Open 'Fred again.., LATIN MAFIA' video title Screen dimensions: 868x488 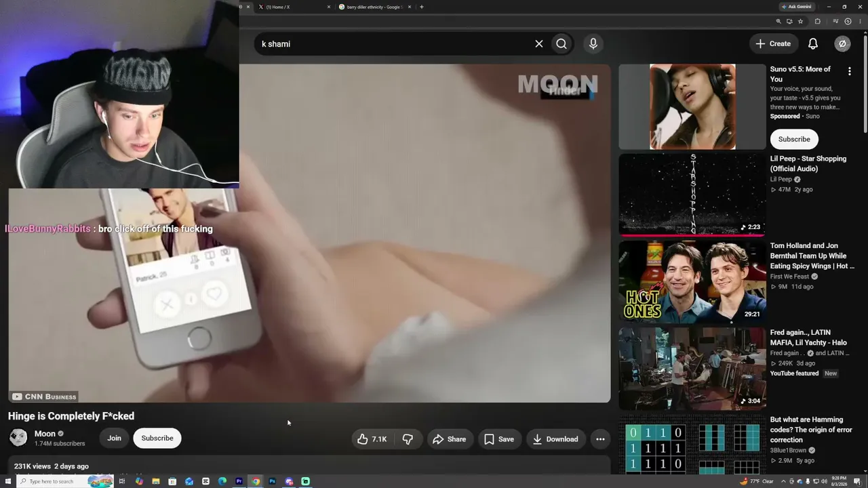[808, 338]
